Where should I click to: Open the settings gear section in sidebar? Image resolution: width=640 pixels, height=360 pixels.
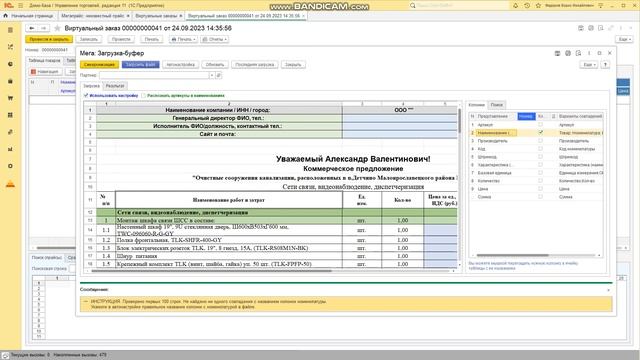[x=11, y=166]
